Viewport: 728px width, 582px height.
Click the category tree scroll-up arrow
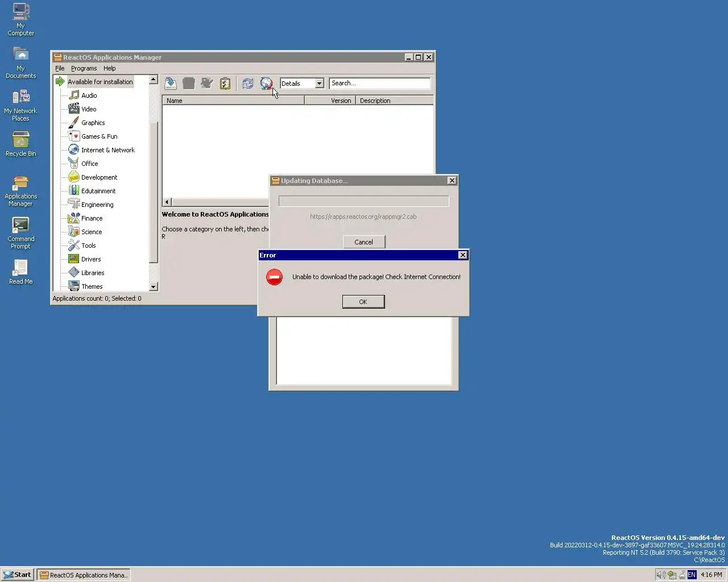point(153,80)
